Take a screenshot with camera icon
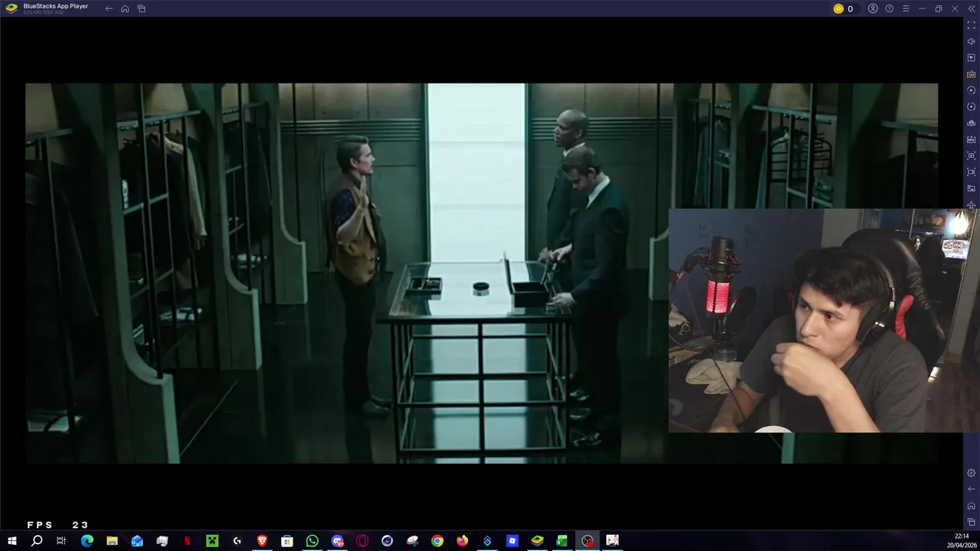The width and height of the screenshot is (980, 551). tap(972, 155)
